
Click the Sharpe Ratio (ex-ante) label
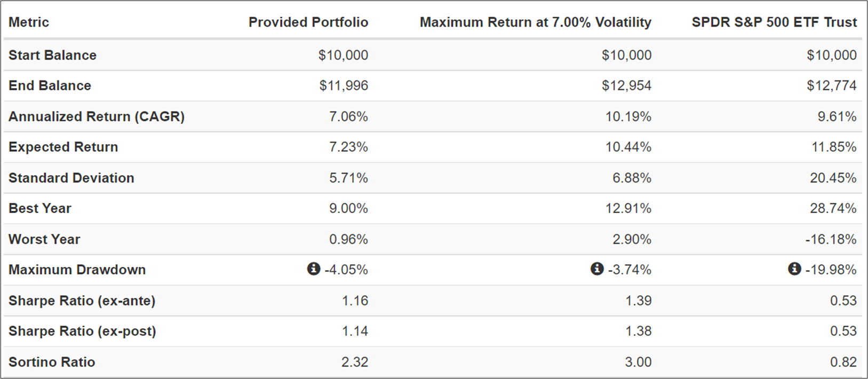click(82, 301)
